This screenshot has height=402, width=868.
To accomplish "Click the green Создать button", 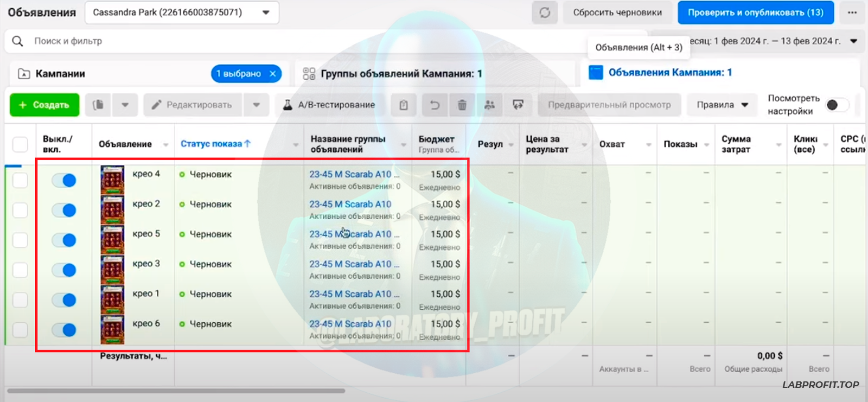I will pyautogui.click(x=44, y=105).
